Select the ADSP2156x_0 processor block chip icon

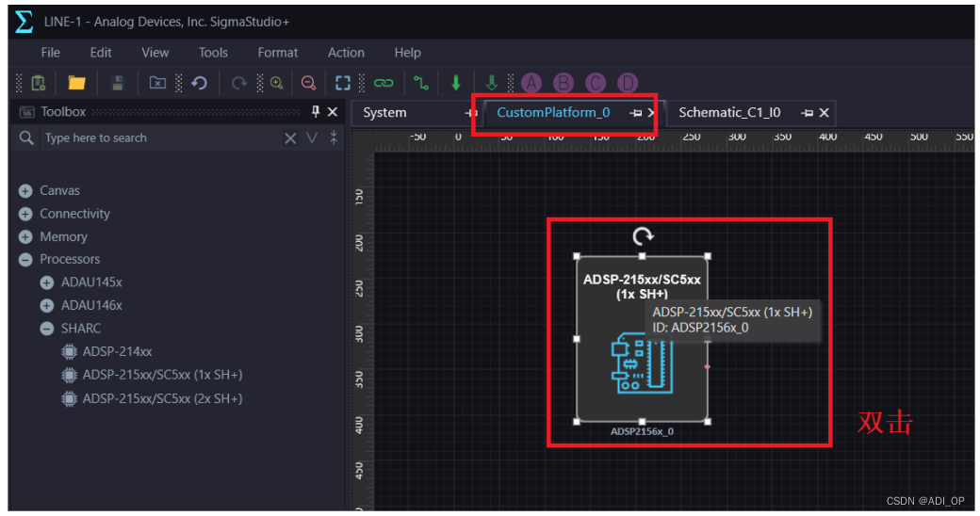click(642, 363)
